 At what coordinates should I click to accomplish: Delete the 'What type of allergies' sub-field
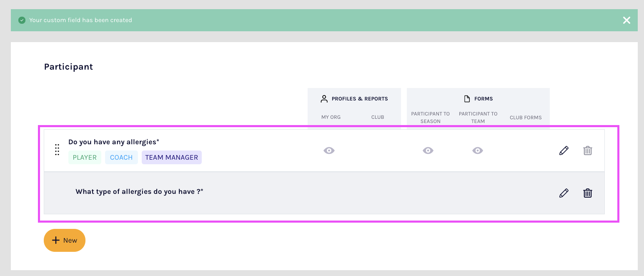[x=587, y=193]
